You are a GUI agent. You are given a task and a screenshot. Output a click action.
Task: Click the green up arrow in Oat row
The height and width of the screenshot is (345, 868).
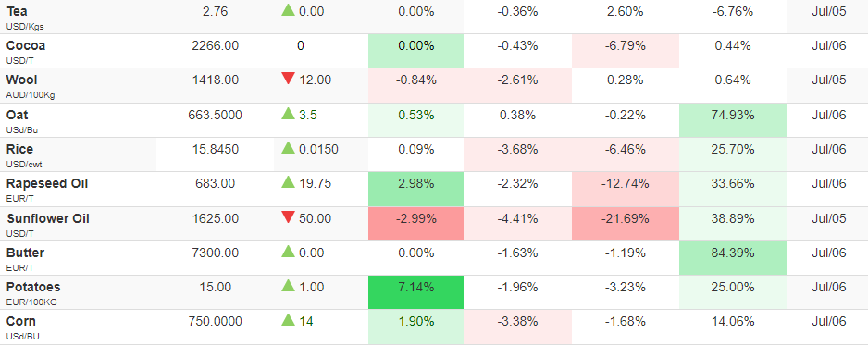(288, 114)
